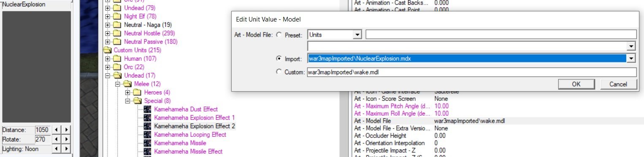The height and width of the screenshot is (157, 644).
Task: Click the Neutral Hostile (299) folder icon
Action: tap(117, 33)
